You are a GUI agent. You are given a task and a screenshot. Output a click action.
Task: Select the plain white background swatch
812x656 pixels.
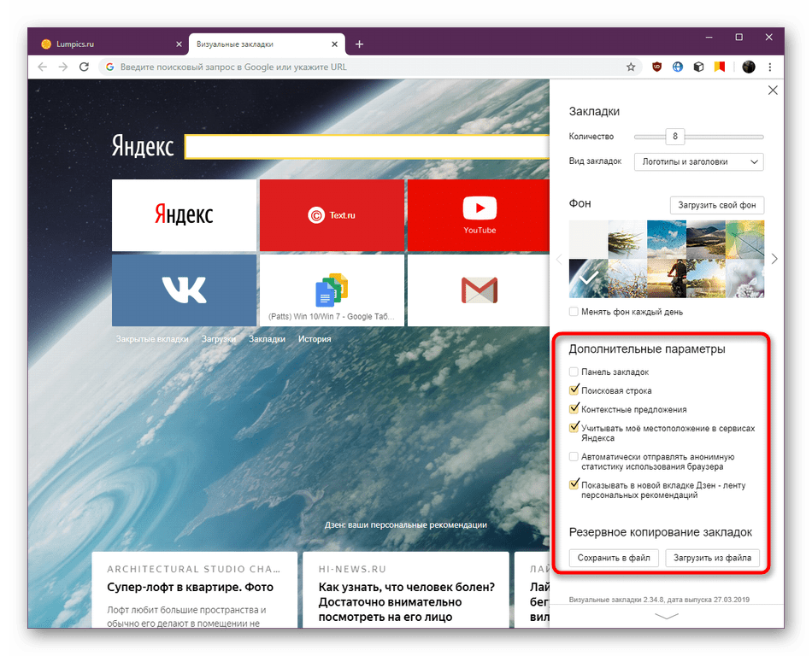[x=588, y=239]
